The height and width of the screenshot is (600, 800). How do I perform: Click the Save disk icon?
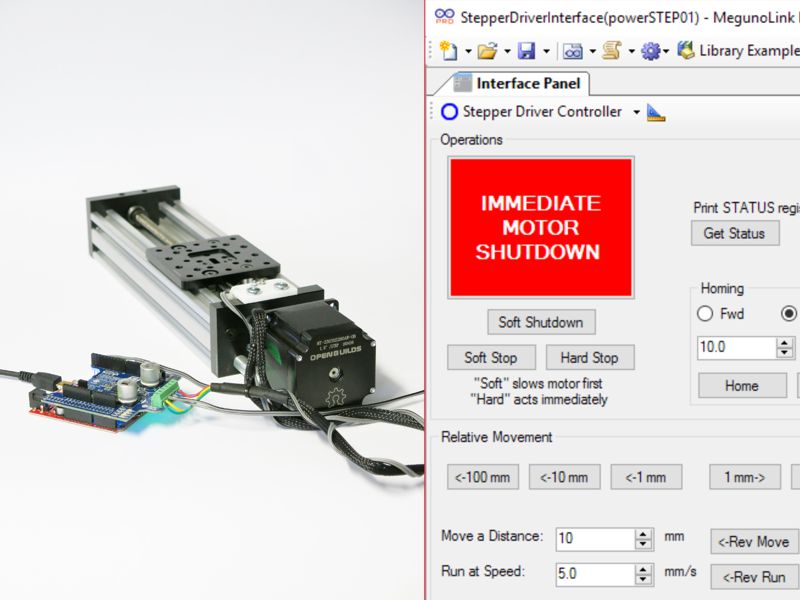(x=527, y=51)
